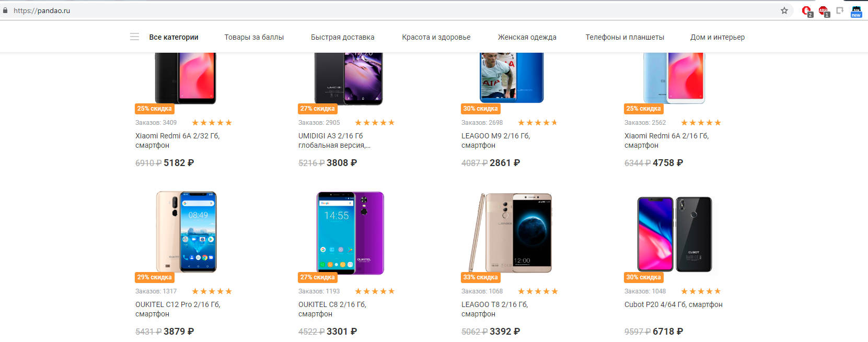The image size is (868, 342).
Task: Open the UMIDIGI A3 2/16 Гб product link
Action: pyautogui.click(x=334, y=140)
